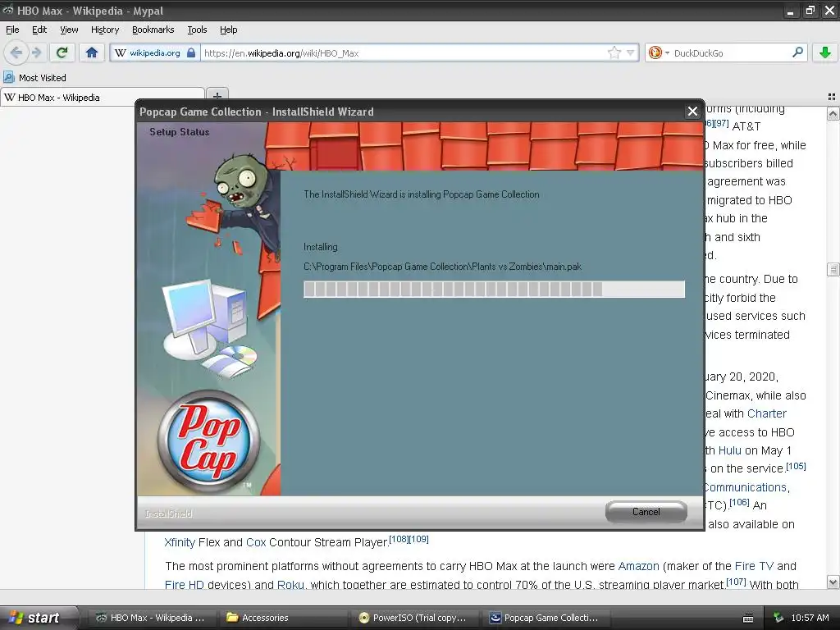Click the padlock site identity icon
This screenshot has height=630, width=840.
pyautogui.click(x=191, y=52)
